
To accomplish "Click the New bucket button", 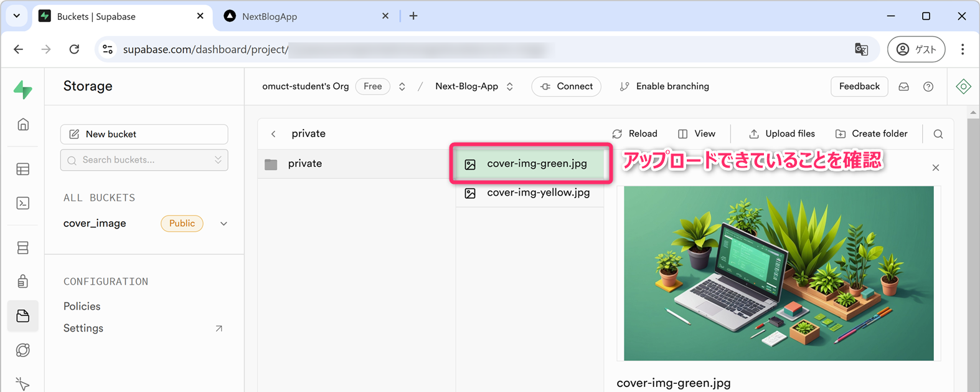I will coord(144,134).
